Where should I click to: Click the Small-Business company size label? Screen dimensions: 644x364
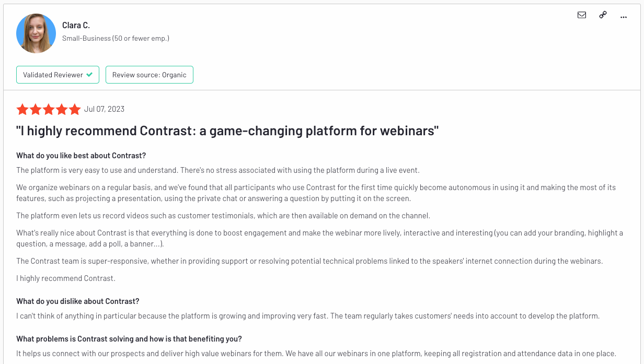(116, 38)
